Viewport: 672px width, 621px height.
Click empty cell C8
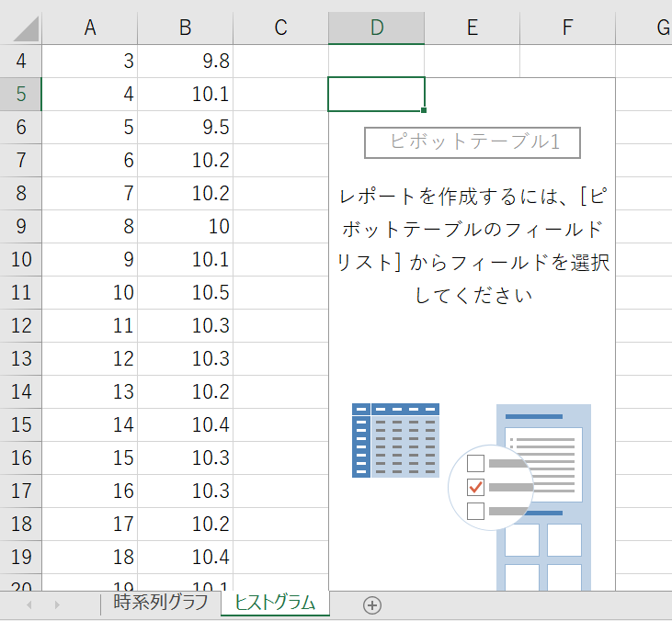pyautogui.click(x=280, y=193)
